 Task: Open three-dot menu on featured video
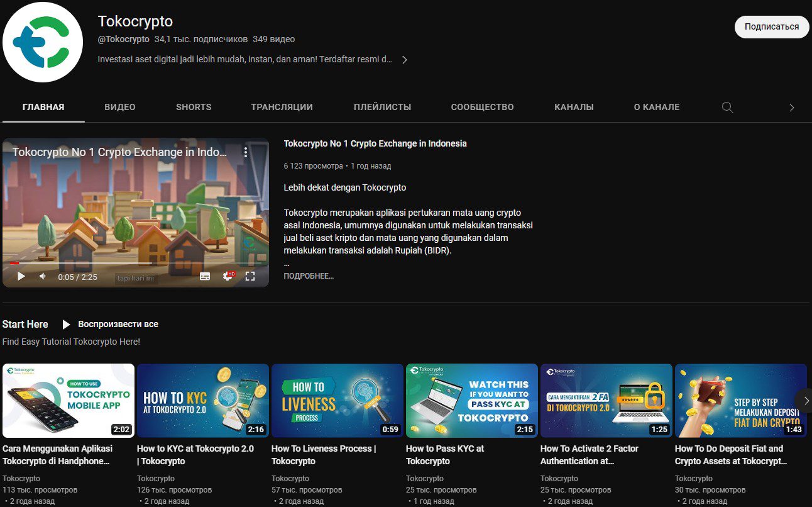(246, 152)
